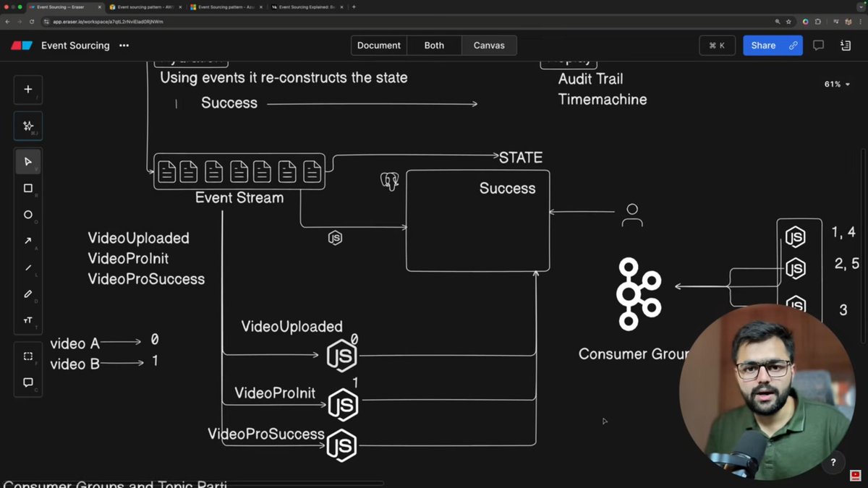Open the Chrome three-dot menu
The height and width of the screenshot is (488, 868).
(860, 22)
